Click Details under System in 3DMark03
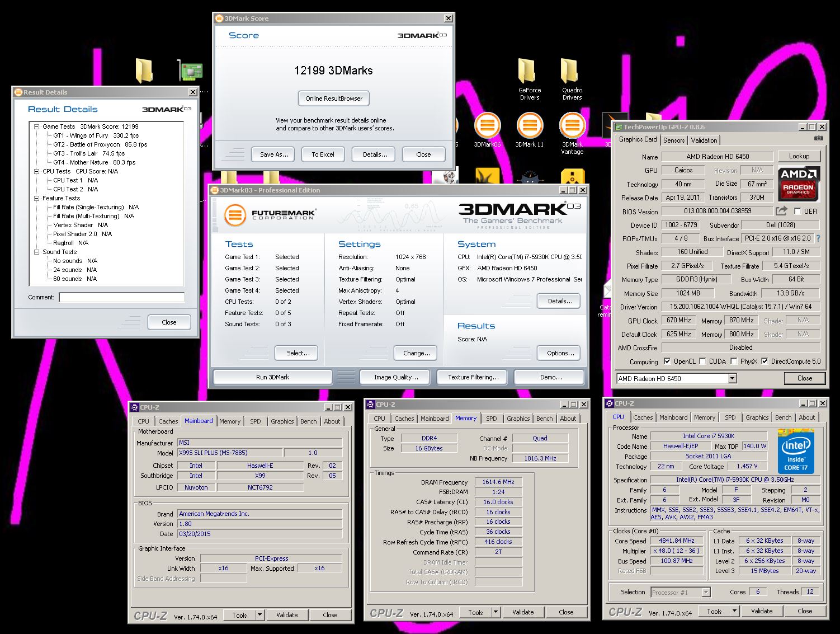 coord(559,301)
